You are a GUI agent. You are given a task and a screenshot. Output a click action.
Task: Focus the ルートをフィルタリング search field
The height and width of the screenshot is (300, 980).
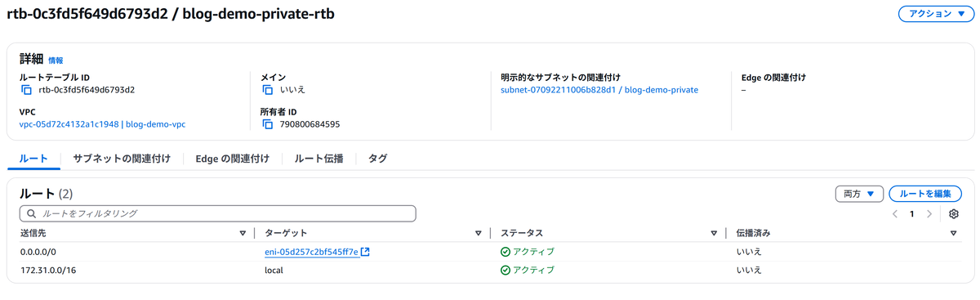point(218,213)
